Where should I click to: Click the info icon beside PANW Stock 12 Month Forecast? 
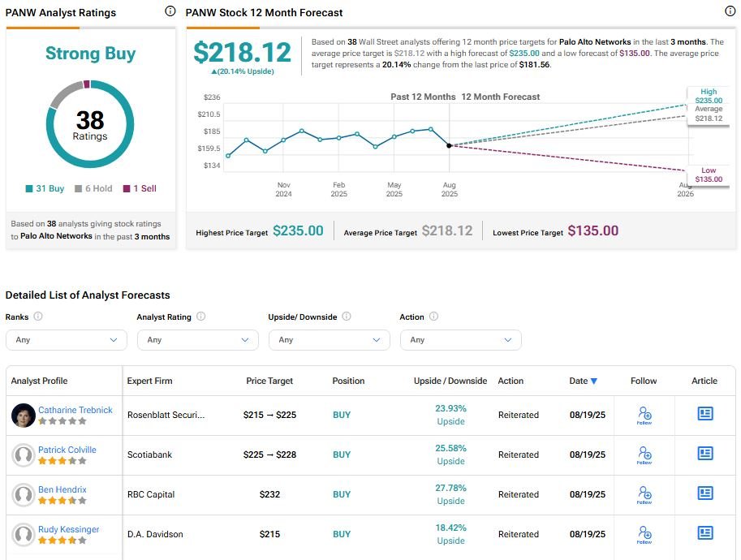[730, 11]
